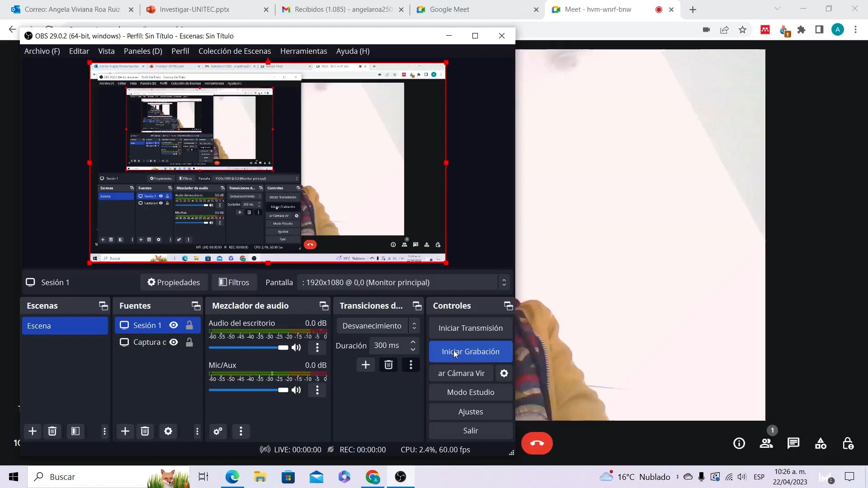Click Iniciar Grabación button
This screenshot has height=488, width=868.
[x=471, y=352]
